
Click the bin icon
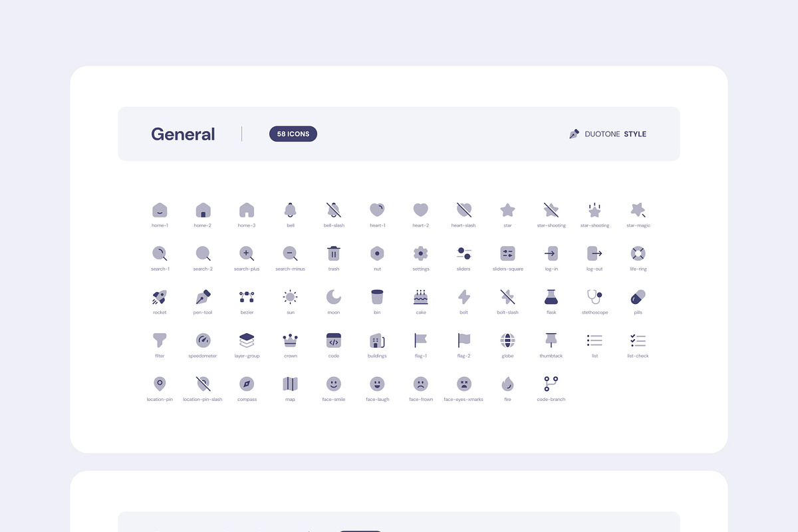(x=377, y=297)
